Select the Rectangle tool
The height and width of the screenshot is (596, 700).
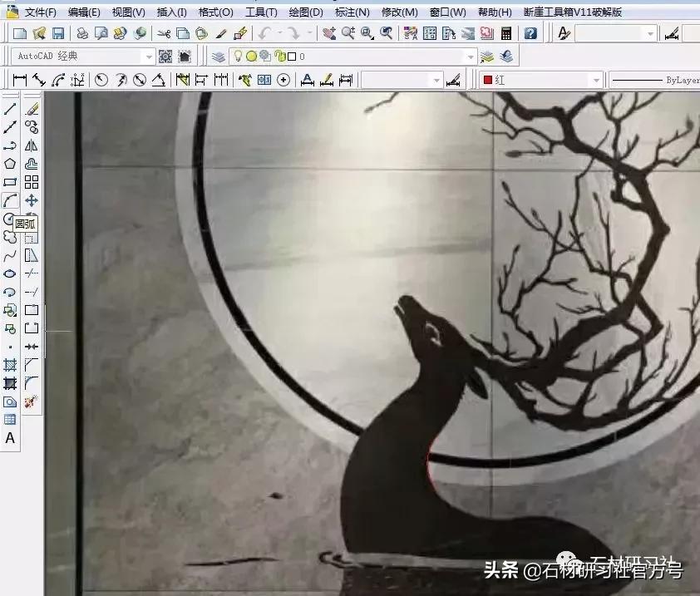(10, 182)
